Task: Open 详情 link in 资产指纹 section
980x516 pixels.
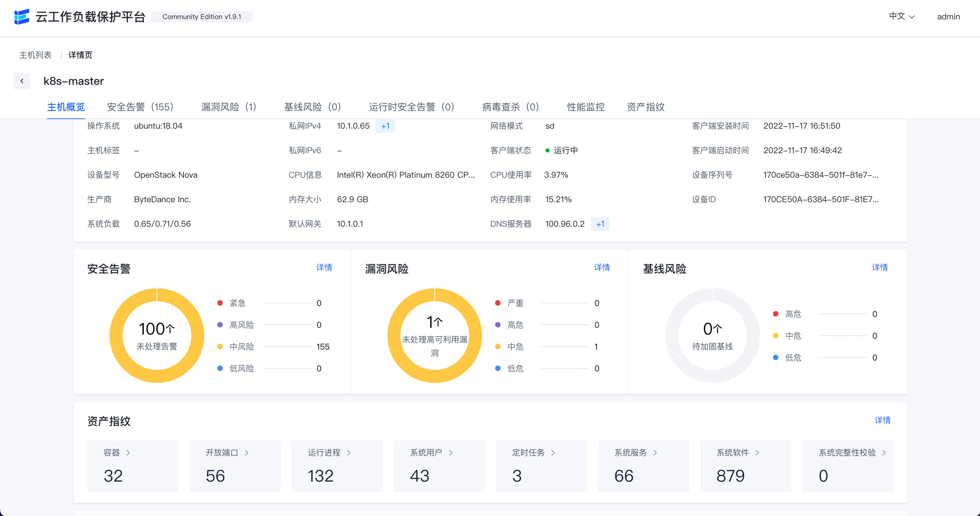Action: point(882,420)
